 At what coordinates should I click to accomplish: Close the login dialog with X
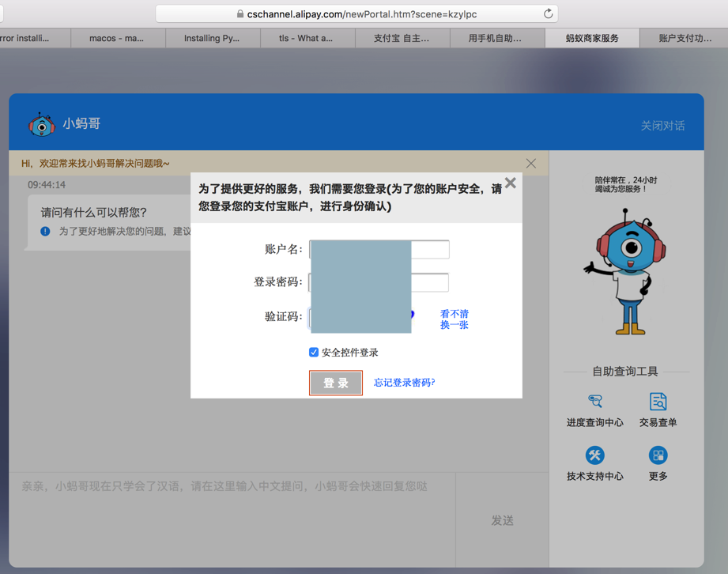(511, 183)
